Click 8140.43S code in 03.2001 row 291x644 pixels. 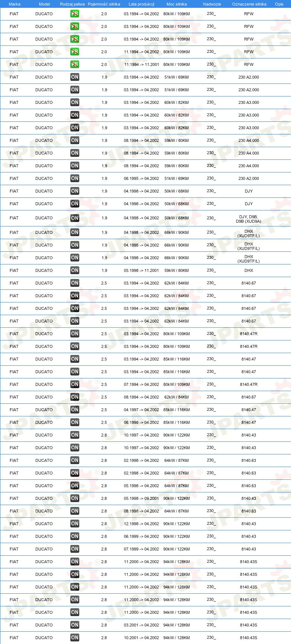(249, 625)
